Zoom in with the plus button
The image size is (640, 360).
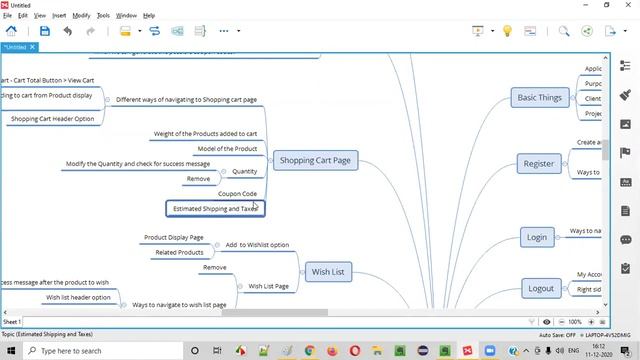coord(591,322)
